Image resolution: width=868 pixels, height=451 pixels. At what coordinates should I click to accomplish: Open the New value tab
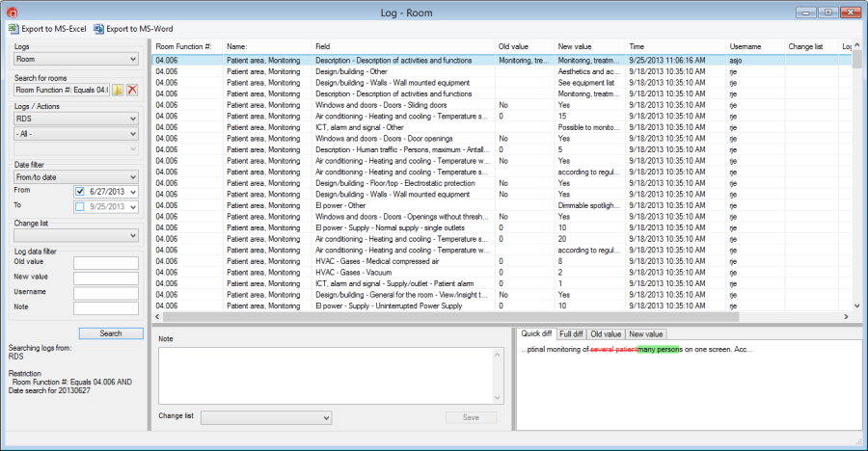(645, 333)
